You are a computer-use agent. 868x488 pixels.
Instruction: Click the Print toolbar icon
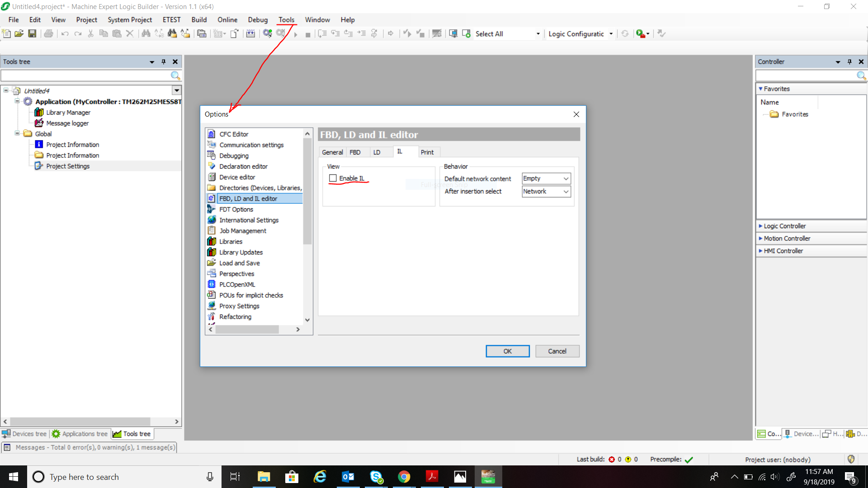[x=49, y=33]
